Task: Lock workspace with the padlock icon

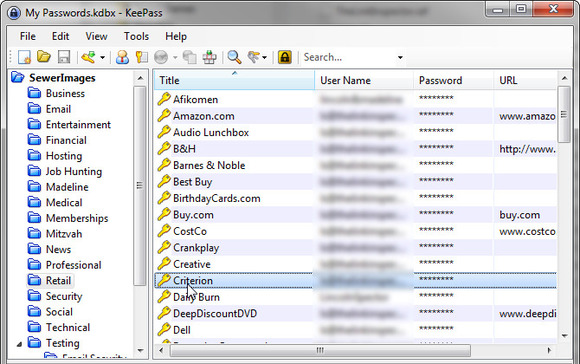Action: pyautogui.click(x=284, y=57)
